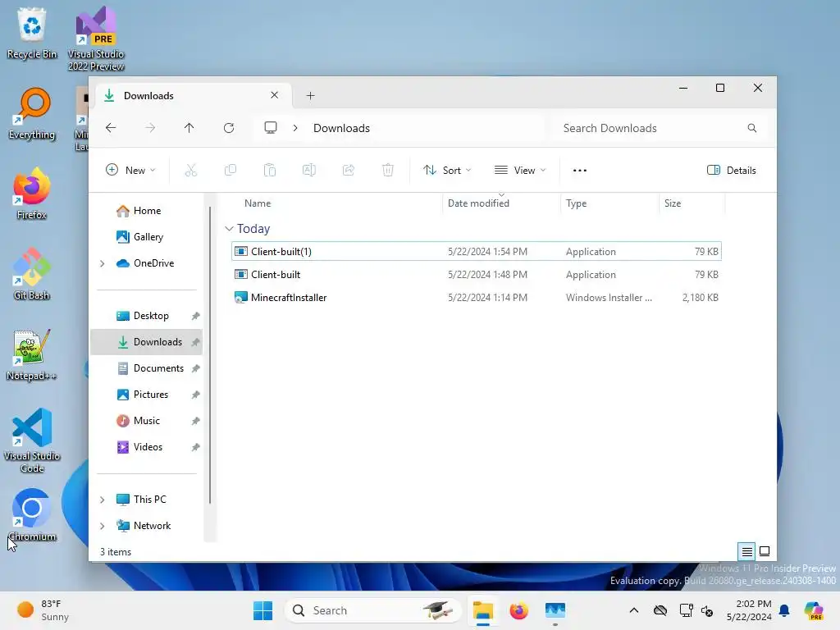Click the Cut scissors icon
The image size is (840, 630).
point(190,171)
